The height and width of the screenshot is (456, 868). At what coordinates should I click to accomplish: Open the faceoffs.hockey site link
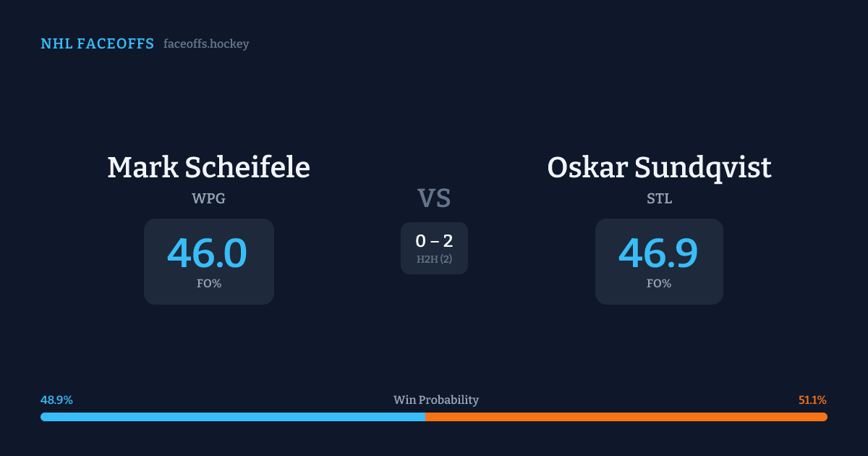tap(206, 44)
